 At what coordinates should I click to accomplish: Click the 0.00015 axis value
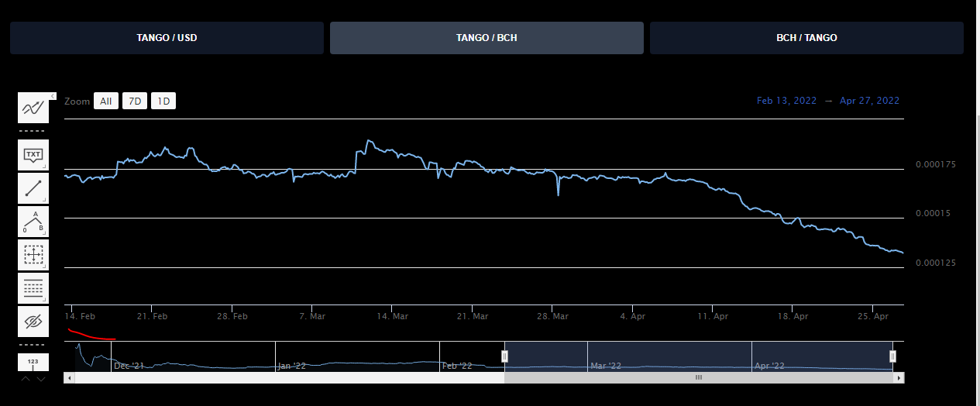click(934, 213)
